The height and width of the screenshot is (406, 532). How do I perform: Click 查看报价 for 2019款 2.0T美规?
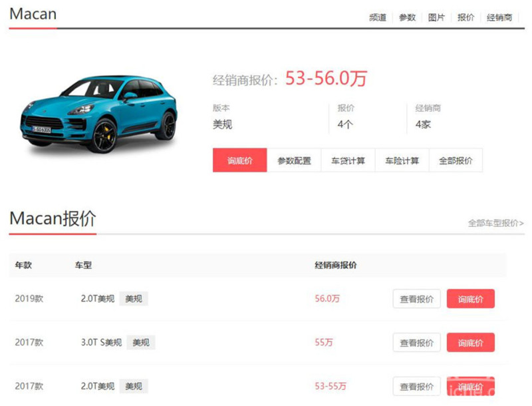pos(416,299)
